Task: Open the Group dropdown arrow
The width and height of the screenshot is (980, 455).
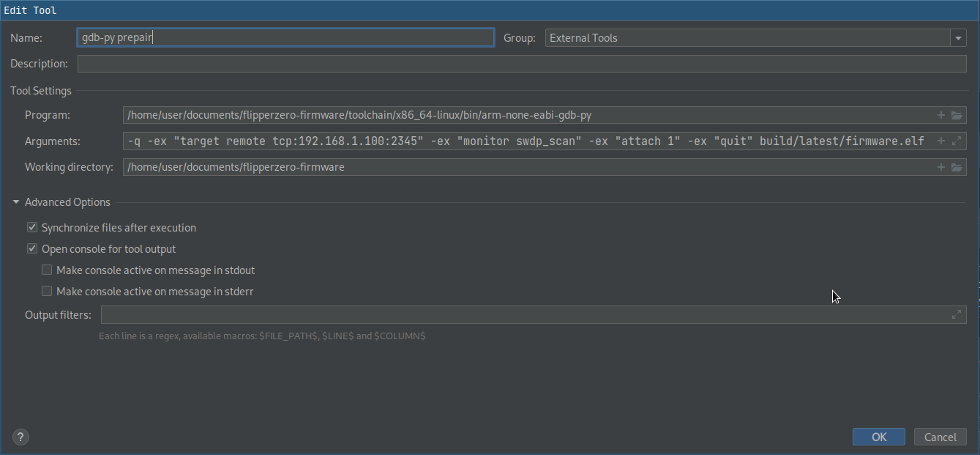Action: (x=958, y=38)
